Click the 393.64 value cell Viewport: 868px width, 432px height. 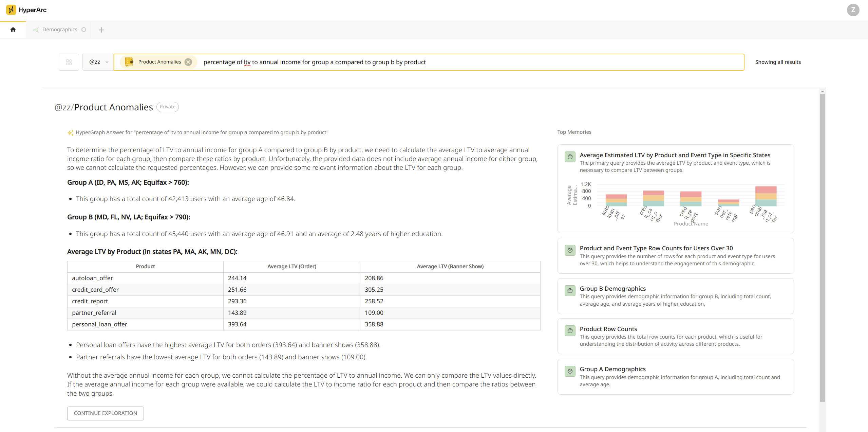click(x=291, y=324)
